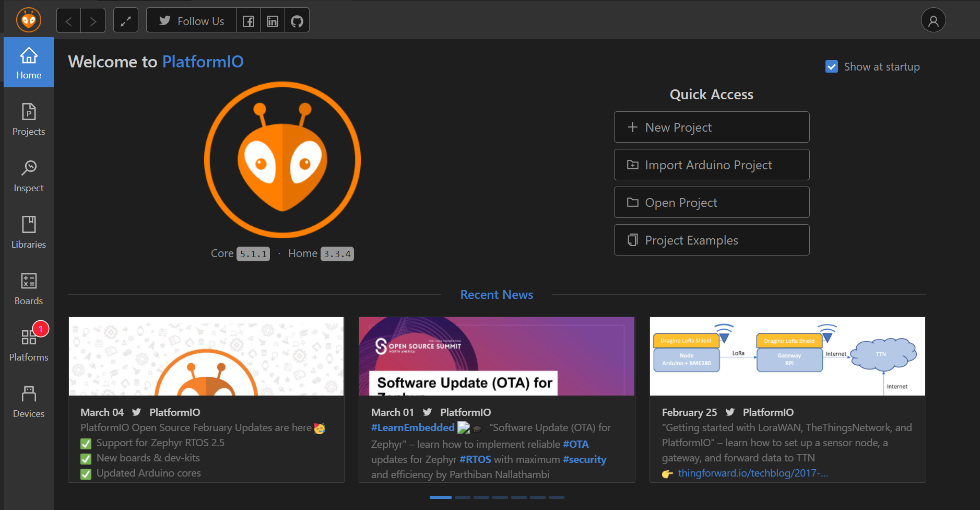Click the PlatformIO link in the welcome heading

click(203, 62)
